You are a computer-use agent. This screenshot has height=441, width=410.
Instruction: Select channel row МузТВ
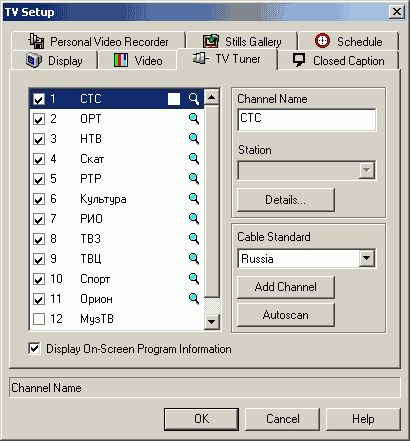[117, 319]
